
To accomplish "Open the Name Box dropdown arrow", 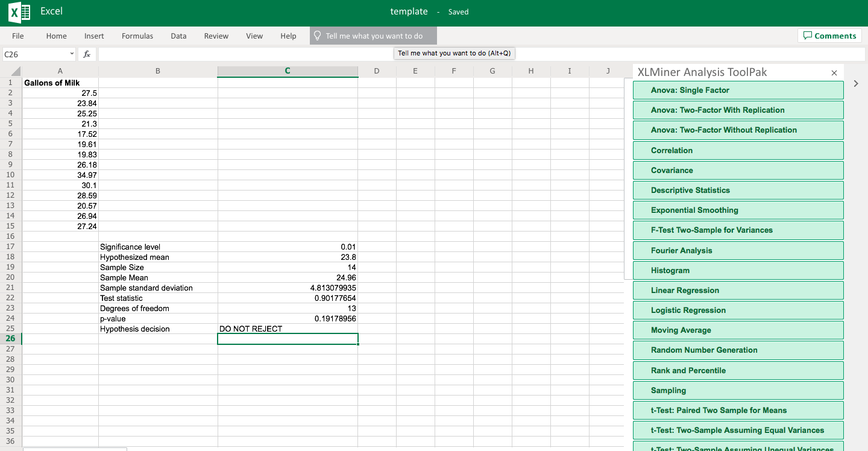I will [x=72, y=54].
